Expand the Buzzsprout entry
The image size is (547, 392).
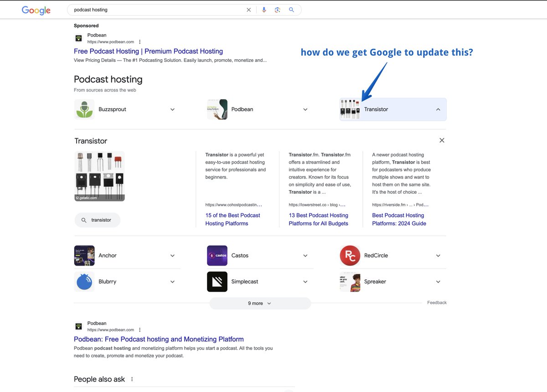point(172,109)
